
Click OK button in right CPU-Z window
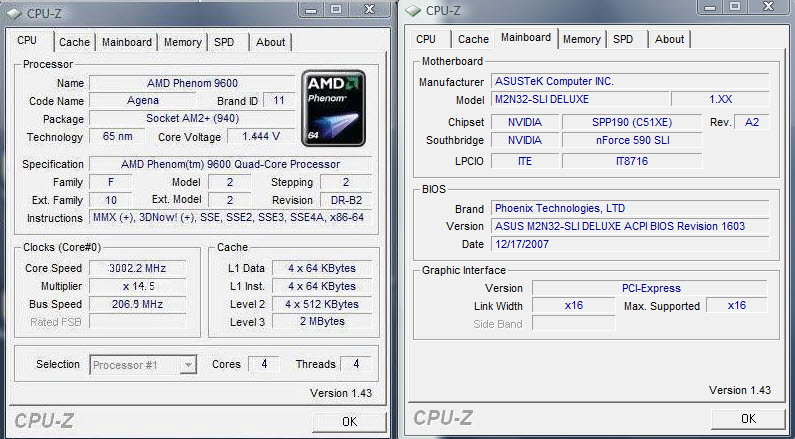[x=748, y=418]
